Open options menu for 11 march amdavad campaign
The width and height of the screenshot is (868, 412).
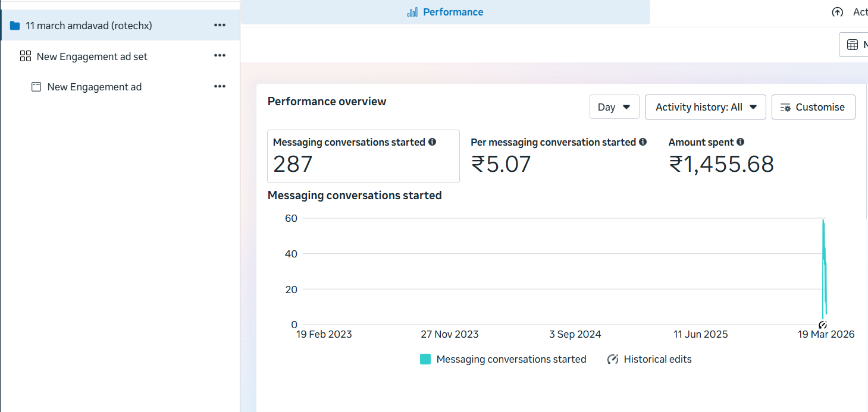(x=220, y=25)
